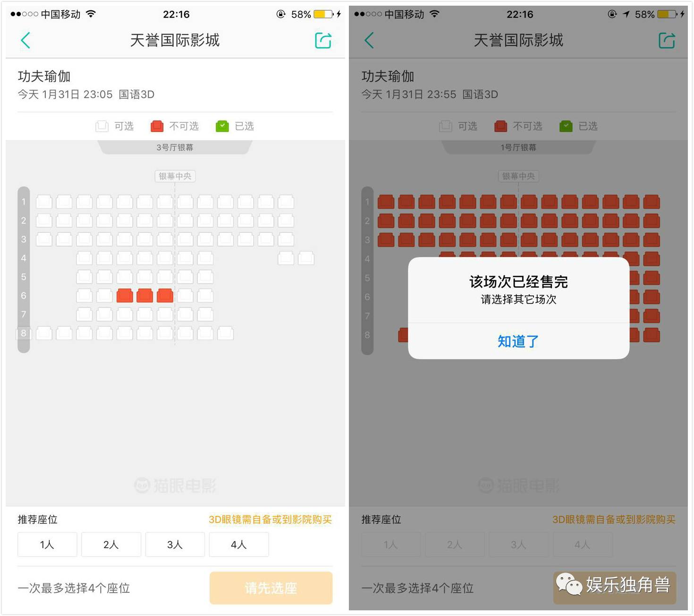The width and height of the screenshot is (694, 616).
Task: Select first seat in row 8 on left screen
Action: click(x=44, y=333)
